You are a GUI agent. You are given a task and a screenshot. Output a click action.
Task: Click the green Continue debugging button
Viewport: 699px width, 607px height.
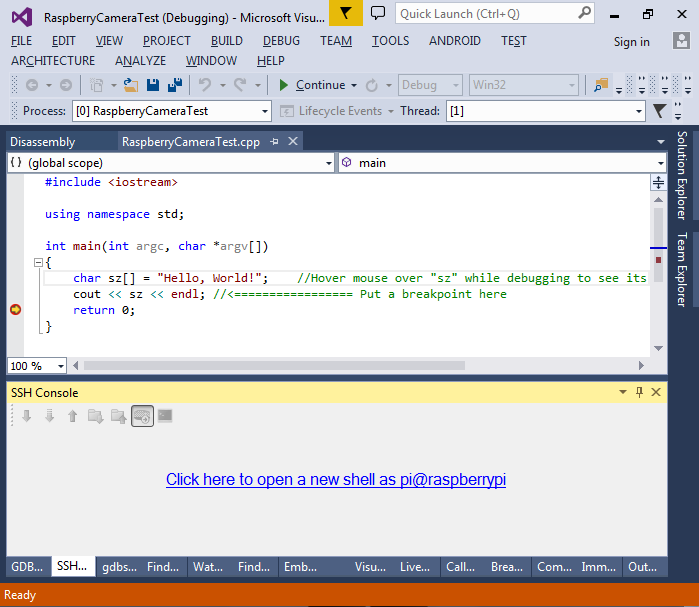[312, 85]
